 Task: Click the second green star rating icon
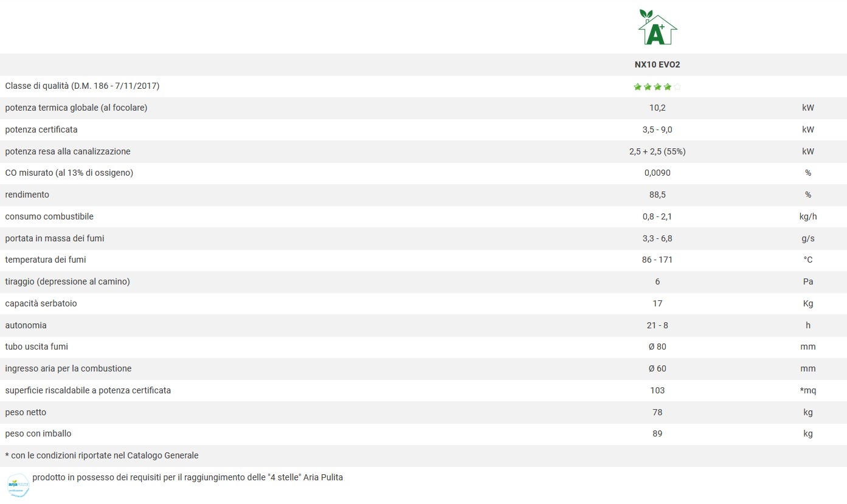click(x=648, y=87)
